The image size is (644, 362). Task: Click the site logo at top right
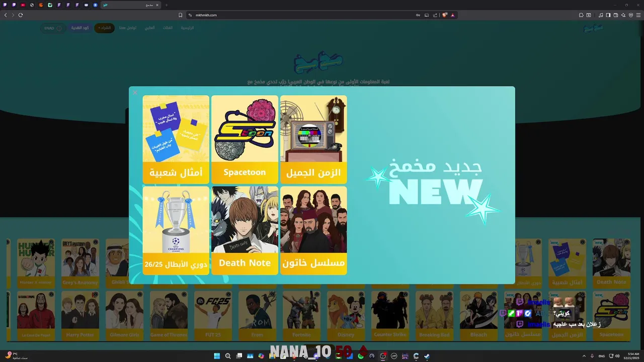point(593,29)
